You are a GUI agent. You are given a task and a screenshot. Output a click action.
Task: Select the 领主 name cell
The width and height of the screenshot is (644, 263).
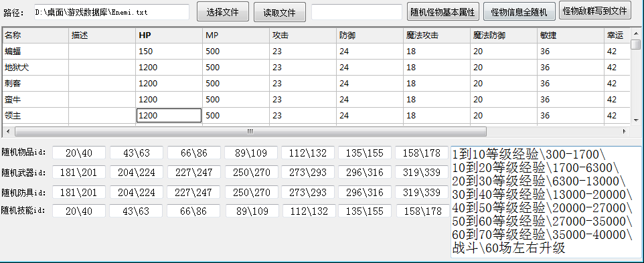(35, 116)
